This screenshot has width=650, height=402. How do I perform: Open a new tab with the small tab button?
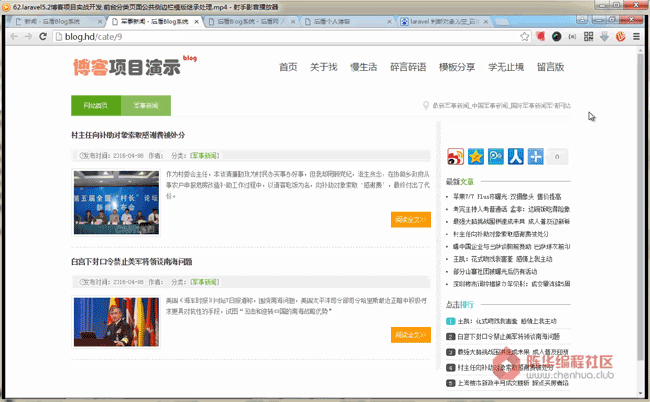coord(502,21)
